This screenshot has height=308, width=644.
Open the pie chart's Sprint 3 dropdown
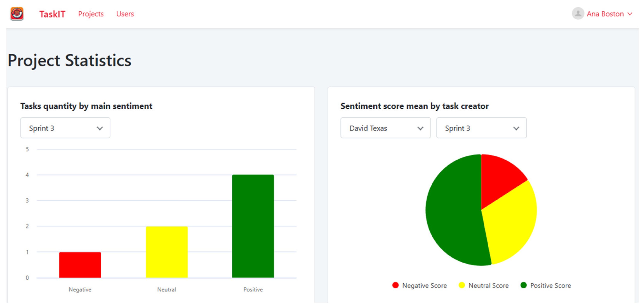(x=481, y=128)
